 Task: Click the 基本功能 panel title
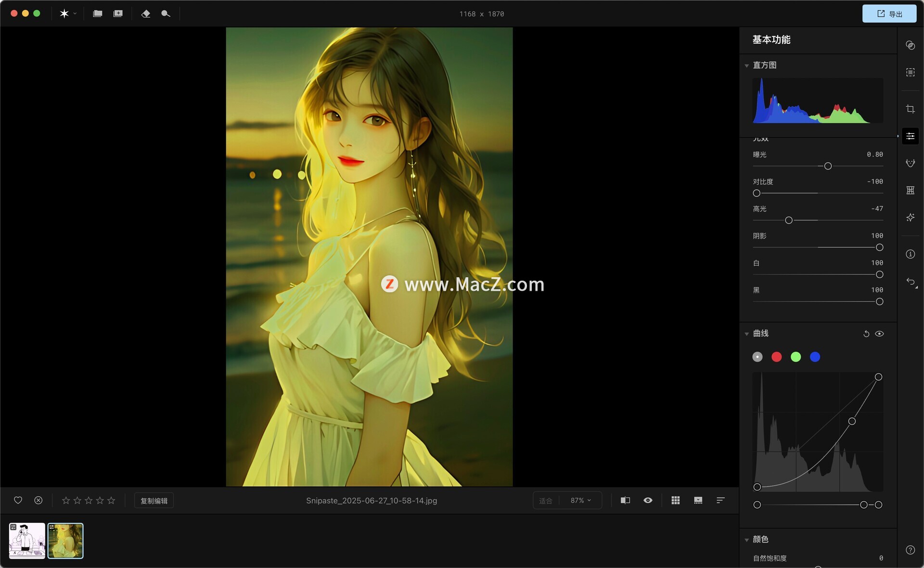(771, 40)
